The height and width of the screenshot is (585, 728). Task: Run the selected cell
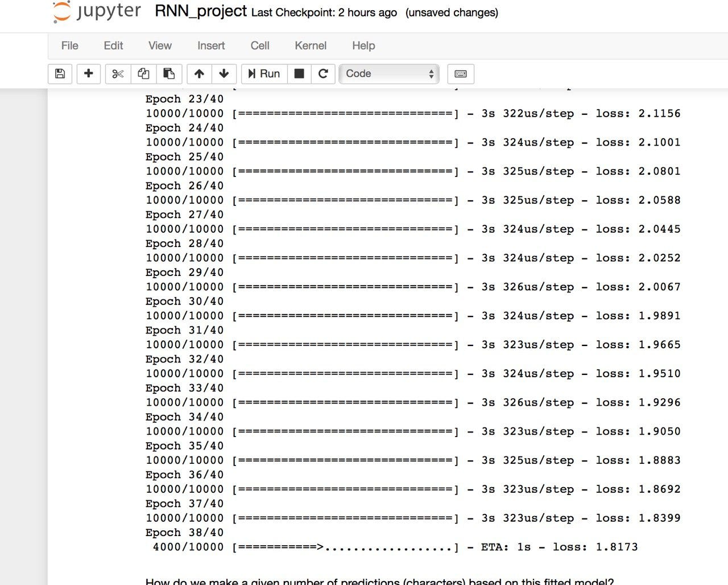coord(263,74)
